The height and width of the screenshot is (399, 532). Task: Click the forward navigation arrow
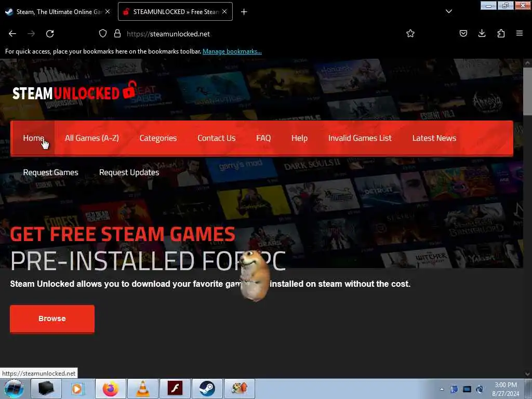[31, 34]
